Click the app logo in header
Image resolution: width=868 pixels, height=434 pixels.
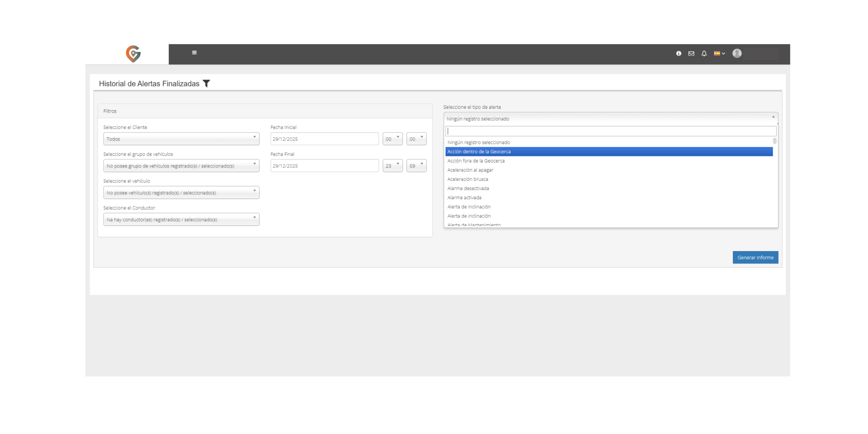(133, 54)
